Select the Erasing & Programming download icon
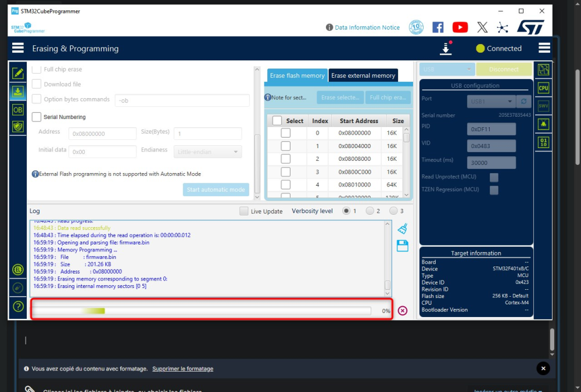This screenshot has height=392, width=581. pos(18,92)
